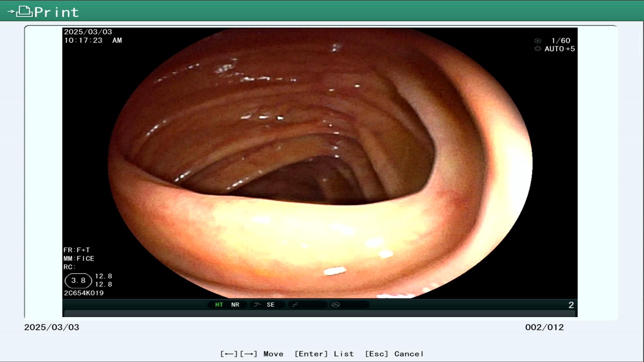Viewport: 644px width, 362px height.
Task: Toggle the green HT indicator
Action: tap(219, 305)
